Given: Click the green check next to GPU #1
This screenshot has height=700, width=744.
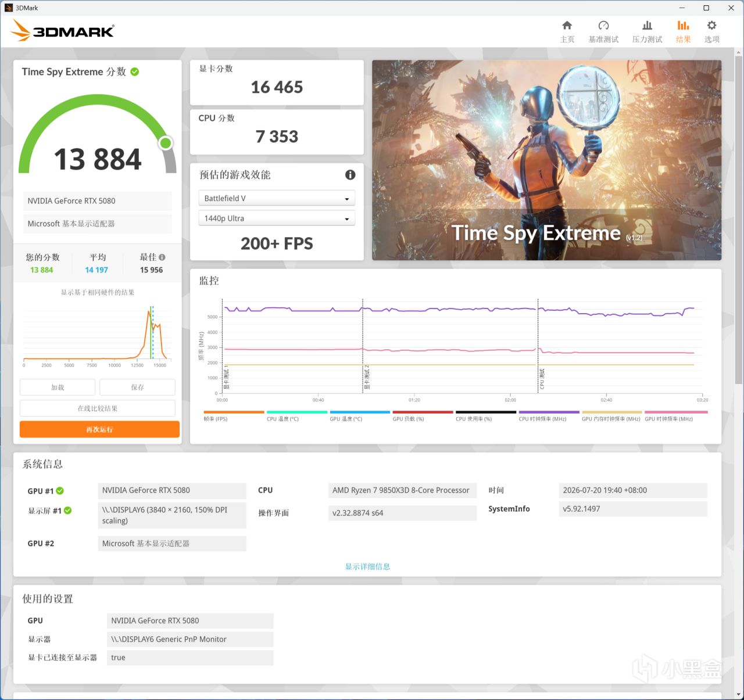Looking at the screenshot, I should (60, 491).
